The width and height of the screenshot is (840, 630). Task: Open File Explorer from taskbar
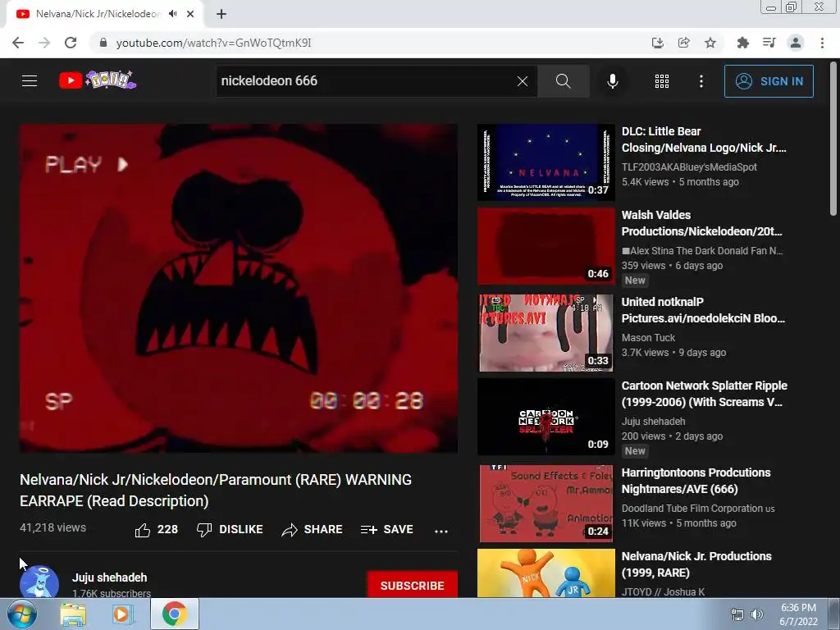(x=73, y=614)
